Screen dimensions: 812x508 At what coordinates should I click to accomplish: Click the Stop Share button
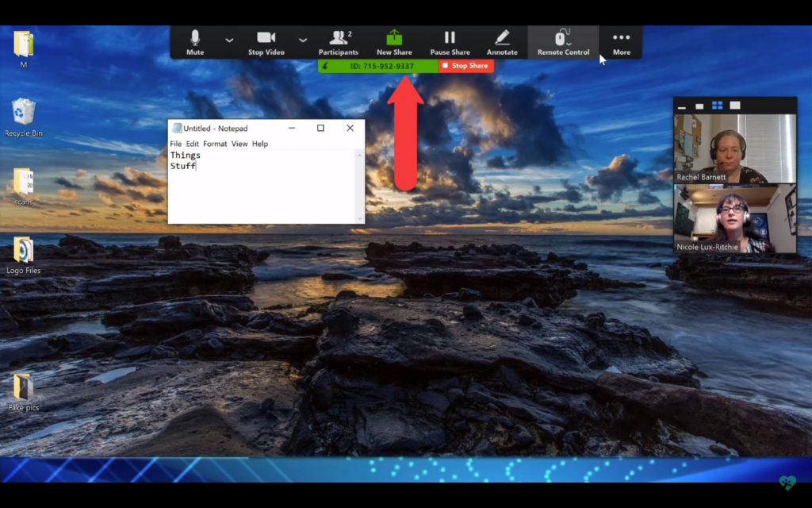465,66
